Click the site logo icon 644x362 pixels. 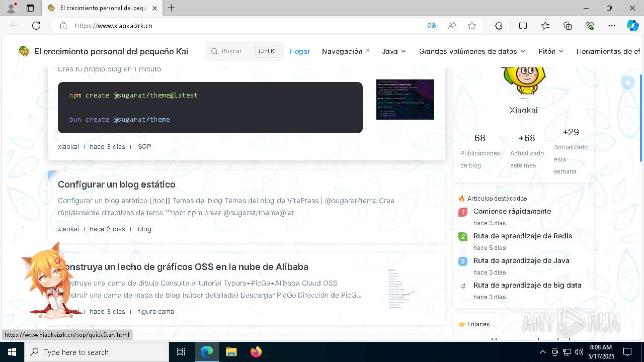(24, 51)
